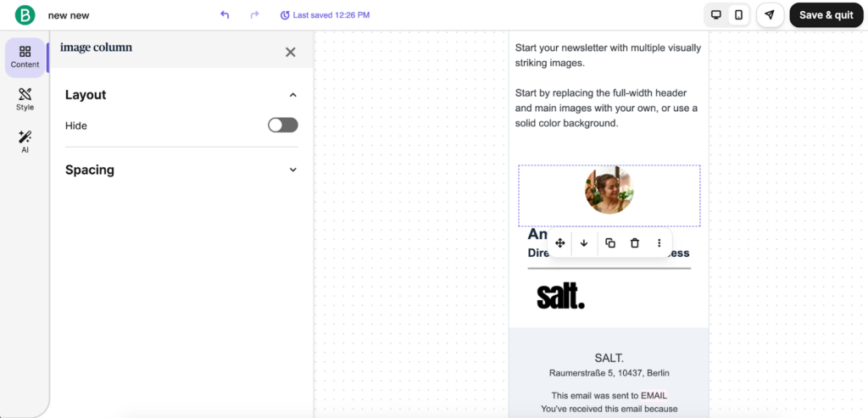Collapse the Layout section
Image resolution: width=868 pixels, height=418 pixels.
[x=292, y=95]
